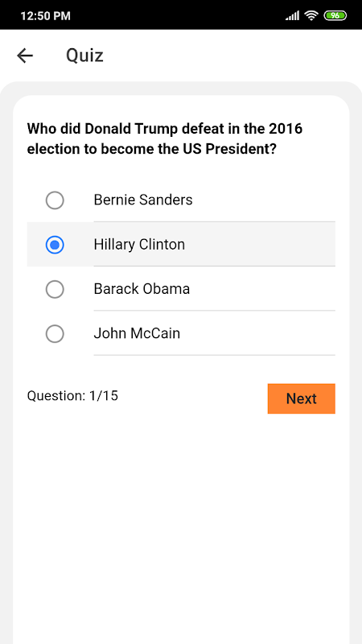Tap the John McCain answer text

(137, 333)
